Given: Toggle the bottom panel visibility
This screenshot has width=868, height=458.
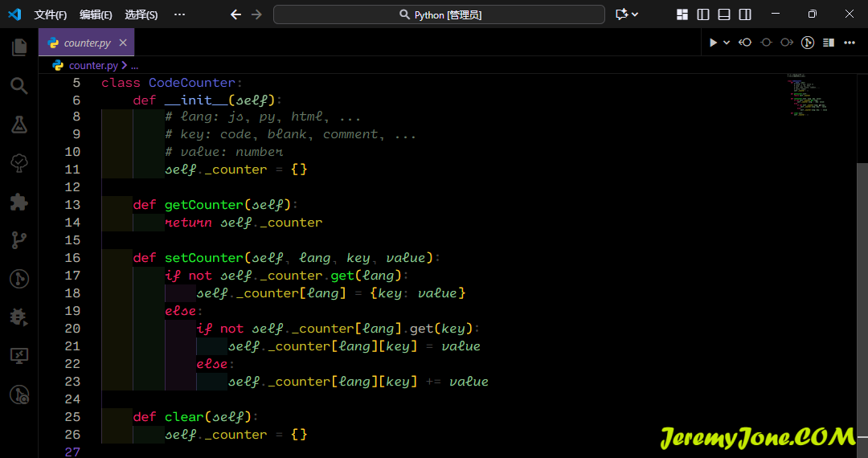Looking at the screenshot, I should point(724,14).
